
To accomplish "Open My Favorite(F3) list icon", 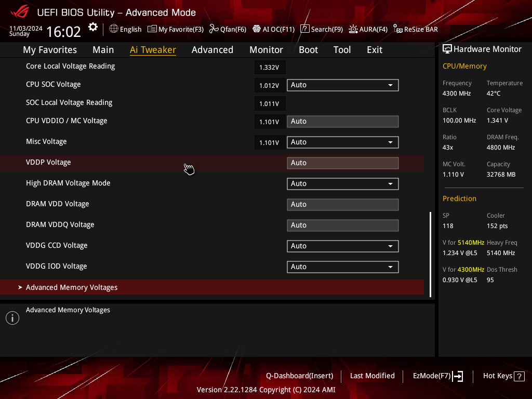I will 152,29.
